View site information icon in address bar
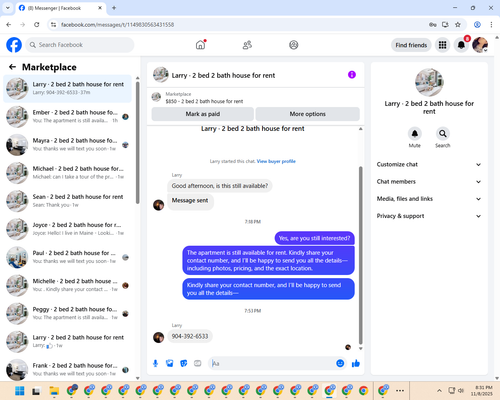 [x=53, y=25]
